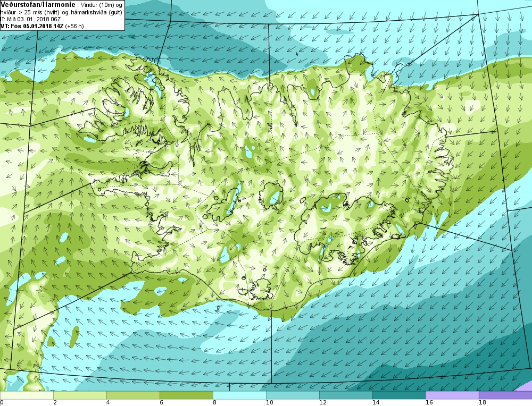Click the legend value '0'
This screenshot has width=532, height=406.
[2, 403]
